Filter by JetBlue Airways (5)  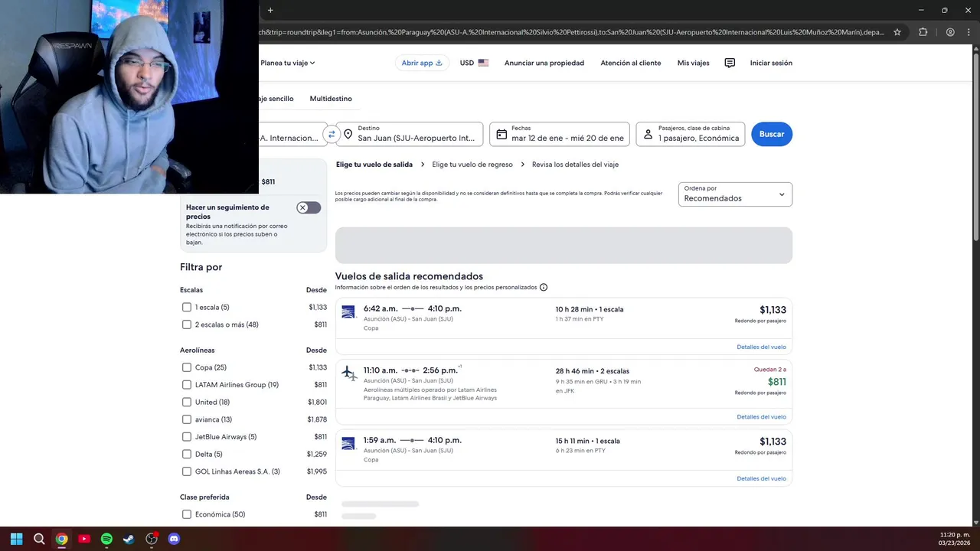pyautogui.click(x=187, y=437)
